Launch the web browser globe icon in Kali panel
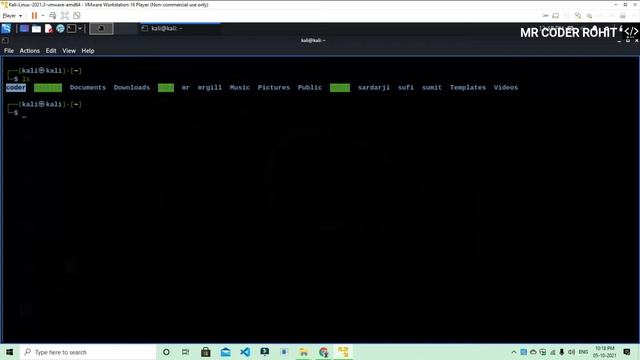640x360 pixels. click(x=60, y=29)
